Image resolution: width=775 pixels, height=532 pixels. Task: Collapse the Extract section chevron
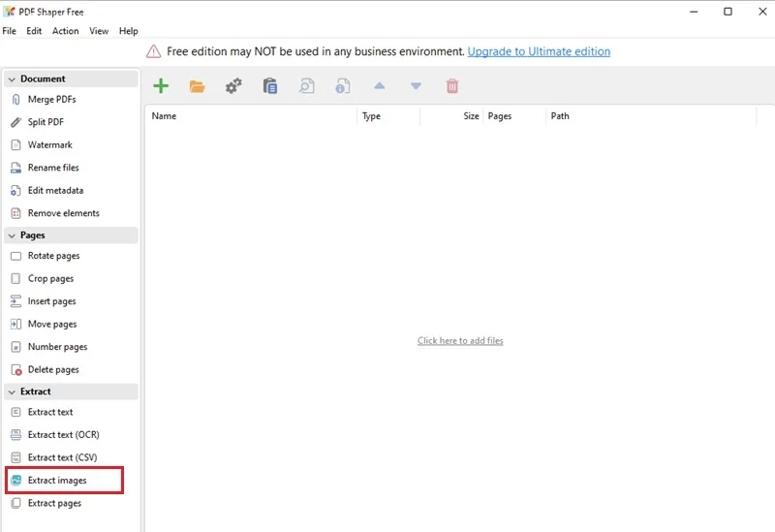click(12, 392)
